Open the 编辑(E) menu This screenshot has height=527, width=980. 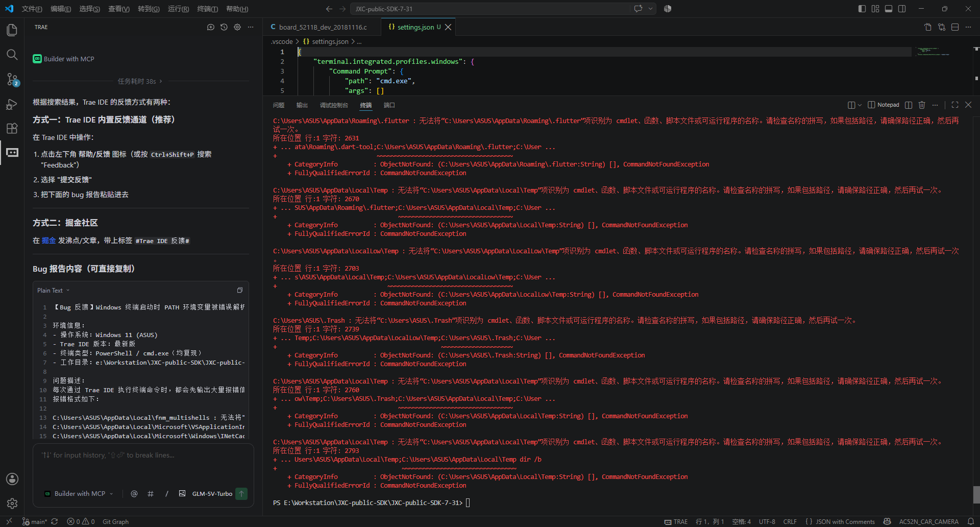[61, 9]
